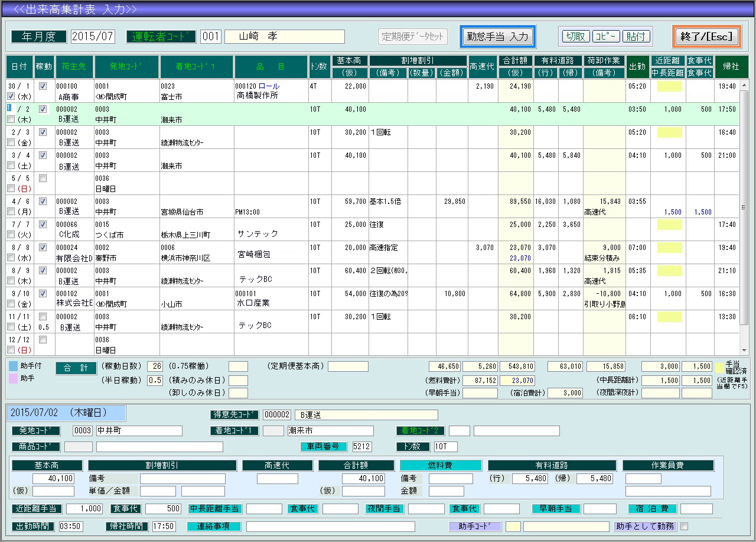Click the 切取 button
This screenshot has width=756, height=542.
(x=575, y=36)
